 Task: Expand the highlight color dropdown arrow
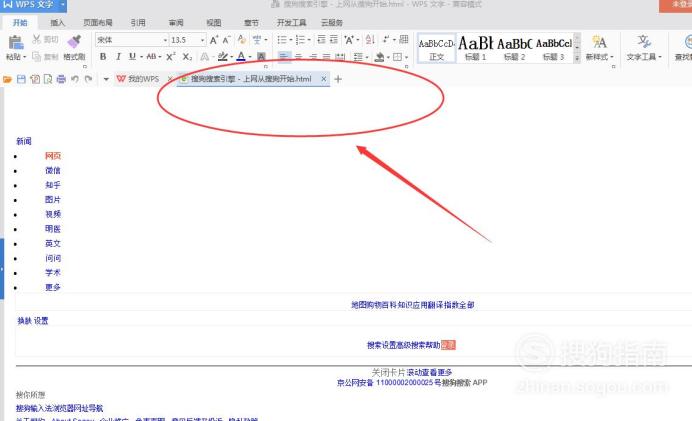(x=232, y=57)
